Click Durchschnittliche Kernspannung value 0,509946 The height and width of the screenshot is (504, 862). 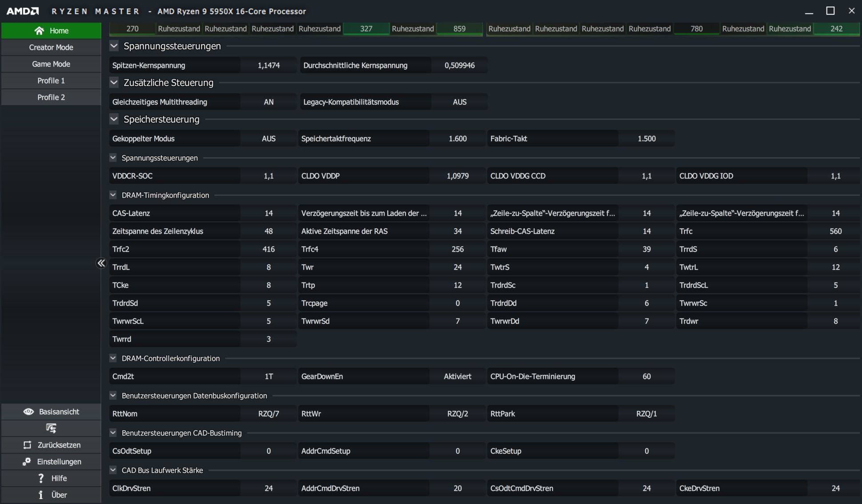pos(460,65)
